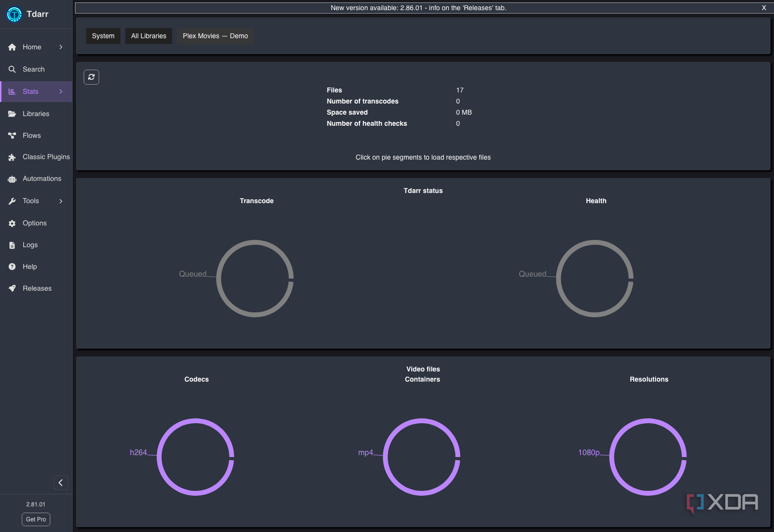Click the Help question mark icon
Image resolution: width=774 pixels, height=532 pixels.
pyautogui.click(x=12, y=267)
